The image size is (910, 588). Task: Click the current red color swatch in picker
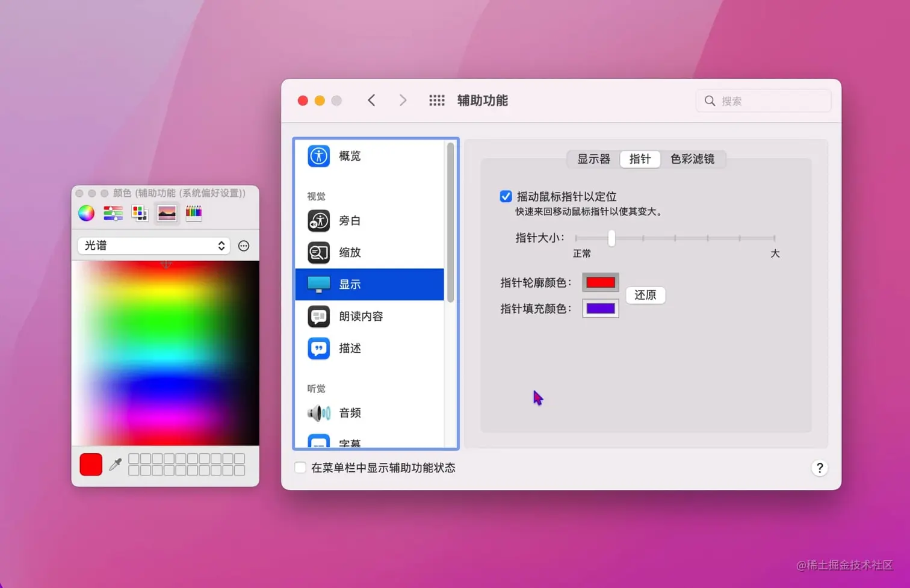click(x=91, y=465)
